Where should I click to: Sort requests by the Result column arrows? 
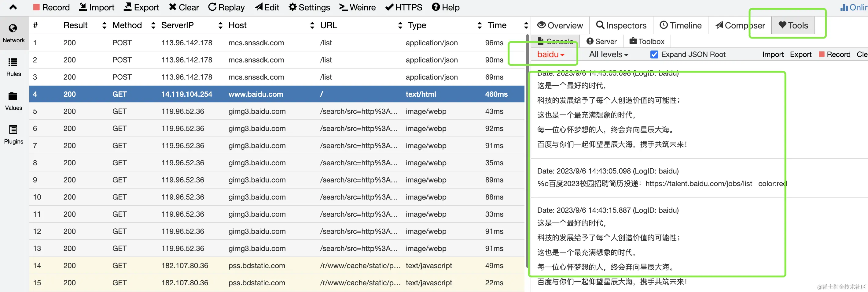point(104,25)
